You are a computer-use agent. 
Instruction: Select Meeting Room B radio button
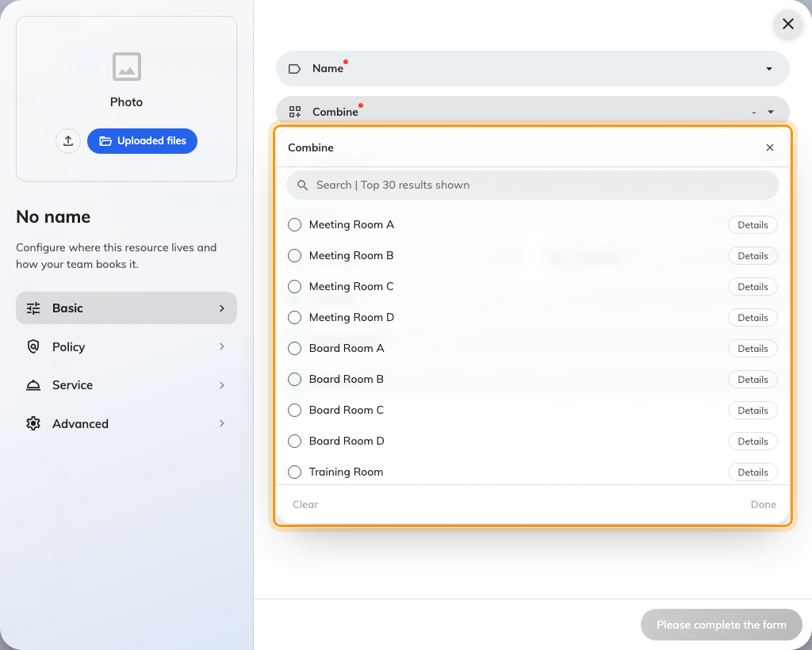tap(295, 256)
